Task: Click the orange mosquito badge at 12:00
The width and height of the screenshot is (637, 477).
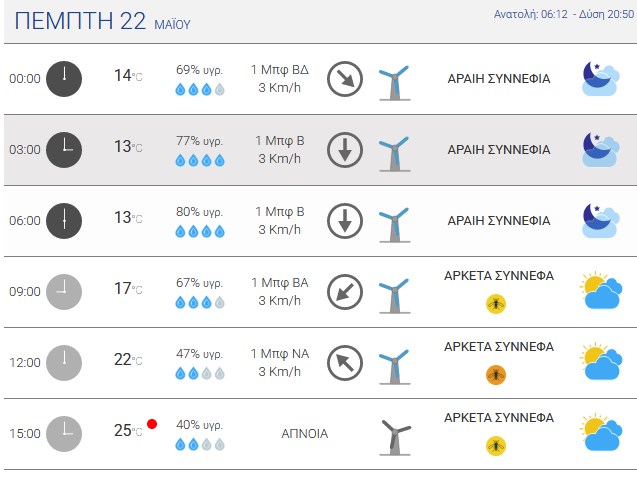Action: [496, 375]
